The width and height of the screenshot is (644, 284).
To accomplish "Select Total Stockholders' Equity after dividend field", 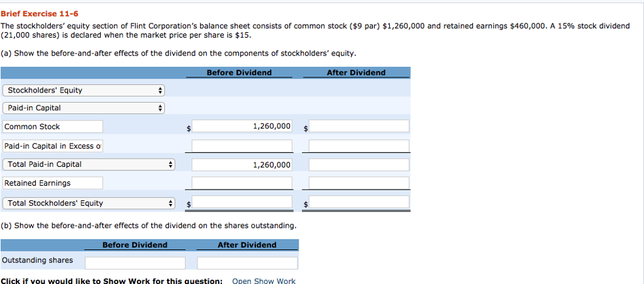I will click(359, 202).
